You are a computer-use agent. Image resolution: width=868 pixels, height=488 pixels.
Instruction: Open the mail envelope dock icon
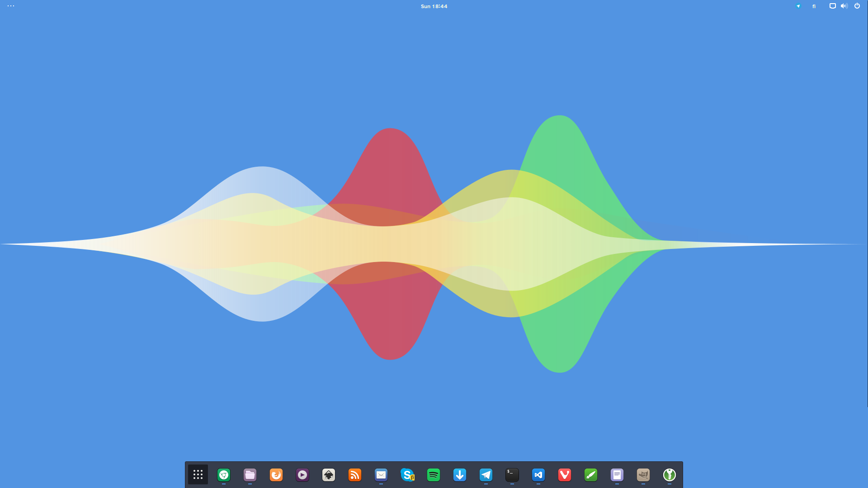pyautogui.click(x=381, y=475)
